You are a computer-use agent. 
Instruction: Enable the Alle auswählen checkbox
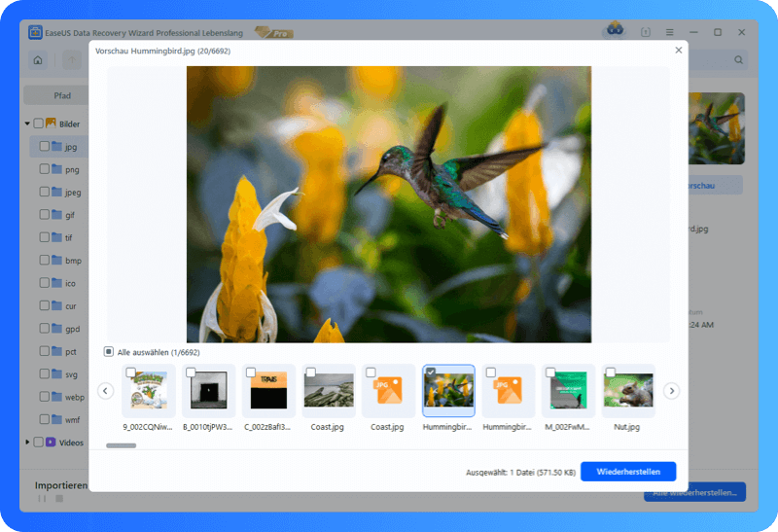click(x=109, y=352)
